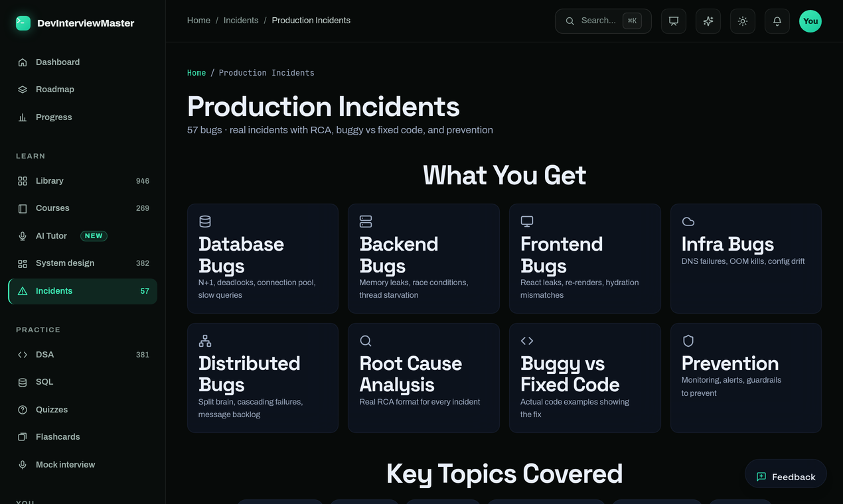Viewport: 843px width, 504px height.
Task: Click the DevInterviewMaster logo icon
Action: (x=23, y=23)
